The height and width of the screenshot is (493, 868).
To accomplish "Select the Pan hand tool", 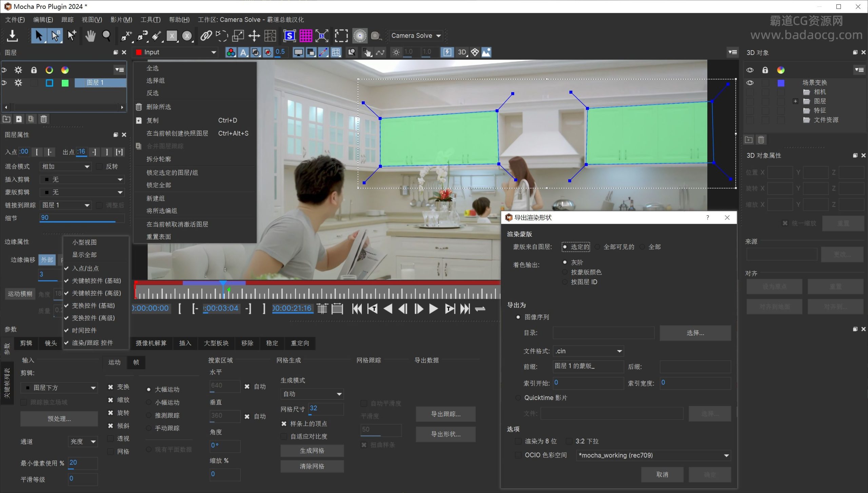I will (90, 36).
